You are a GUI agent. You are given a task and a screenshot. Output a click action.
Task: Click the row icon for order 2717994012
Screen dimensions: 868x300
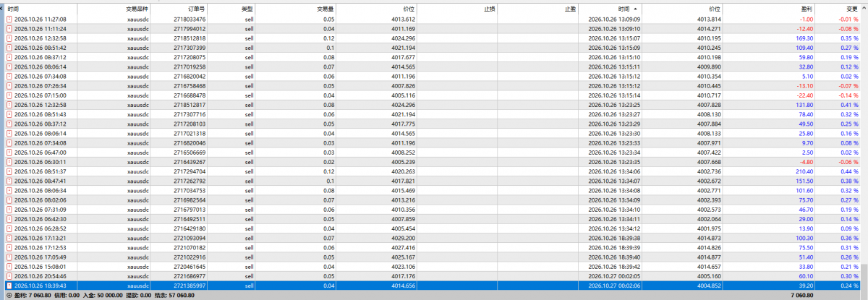(x=9, y=29)
